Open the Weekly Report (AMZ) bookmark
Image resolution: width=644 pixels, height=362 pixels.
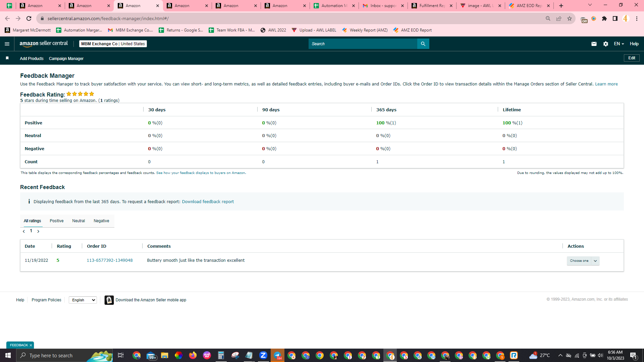pos(365,30)
